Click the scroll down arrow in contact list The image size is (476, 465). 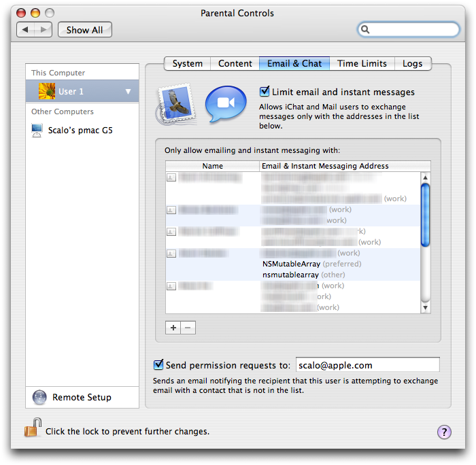click(x=425, y=307)
